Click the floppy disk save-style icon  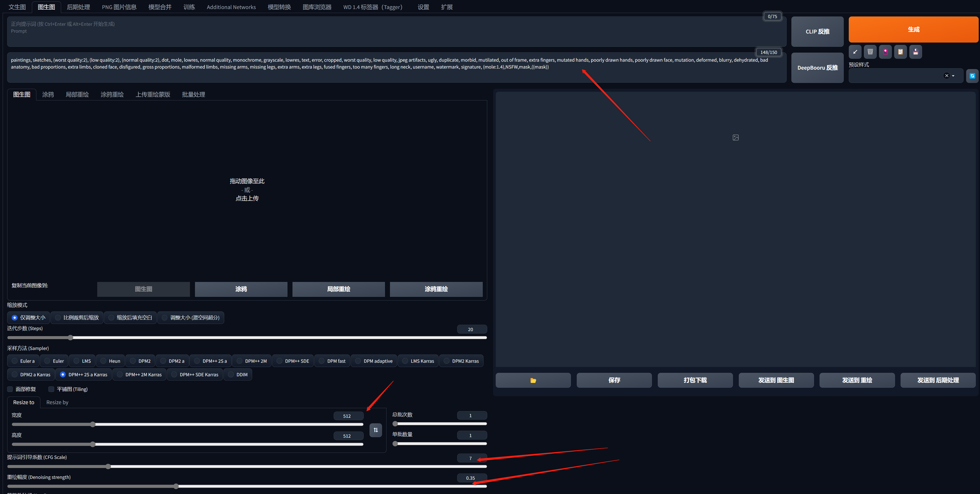coord(916,52)
